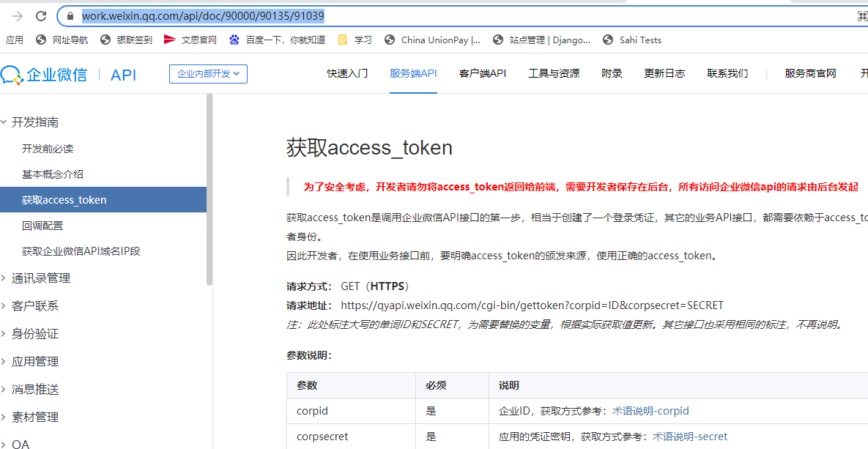
Task: Expand the 消息推送 section
Action: [x=30, y=389]
